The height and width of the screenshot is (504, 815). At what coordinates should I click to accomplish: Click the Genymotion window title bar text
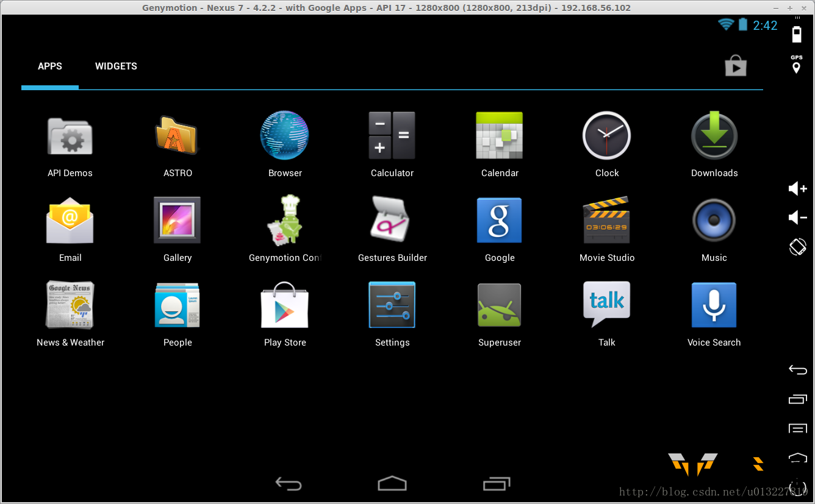(x=387, y=8)
